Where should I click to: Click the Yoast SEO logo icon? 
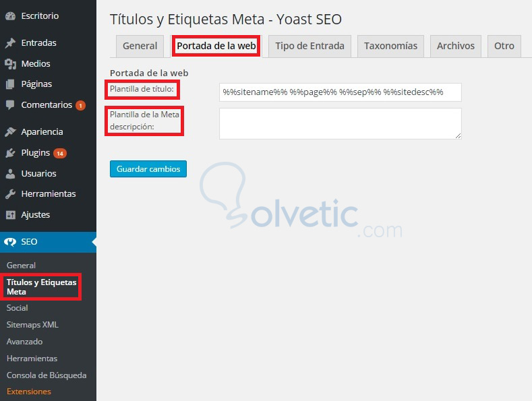tap(10, 242)
